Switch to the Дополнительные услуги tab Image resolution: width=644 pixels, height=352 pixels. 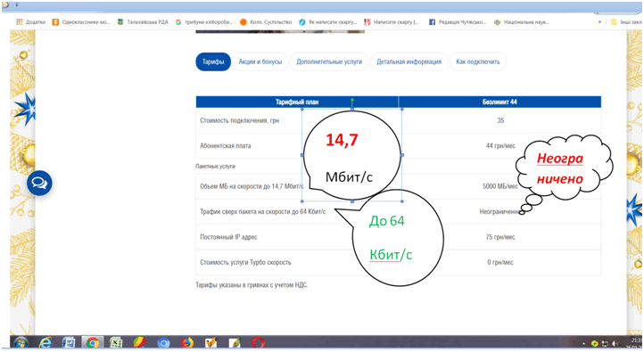pyautogui.click(x=329, y=61)
